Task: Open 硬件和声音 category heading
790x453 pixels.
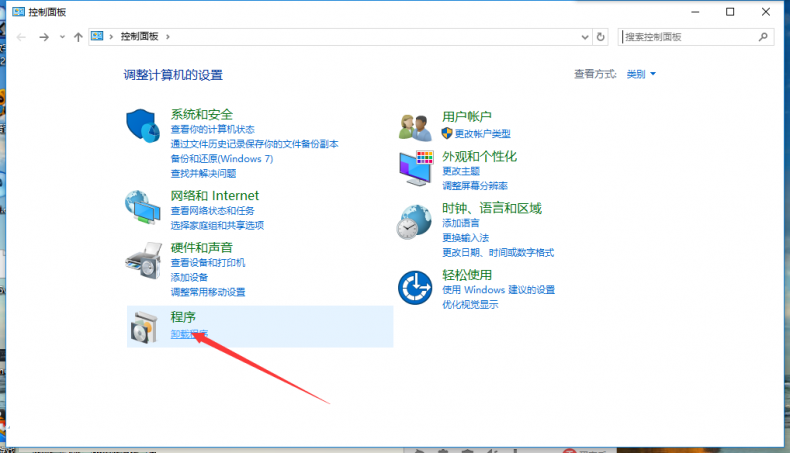Action: (202, 247)
